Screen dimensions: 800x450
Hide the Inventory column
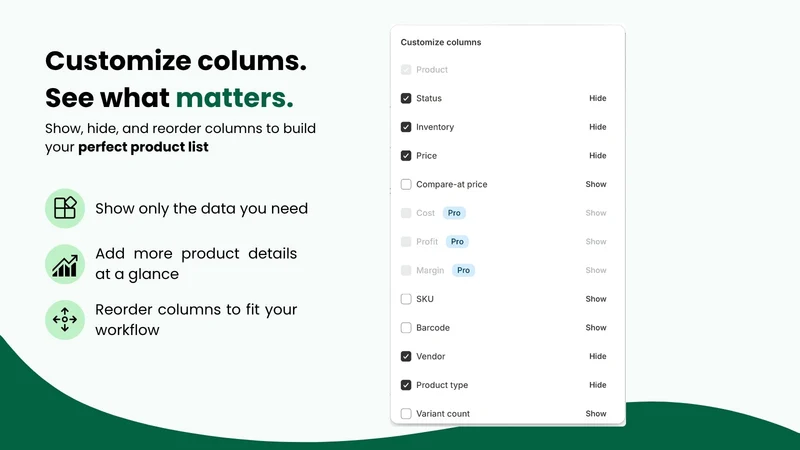(597, 127)
